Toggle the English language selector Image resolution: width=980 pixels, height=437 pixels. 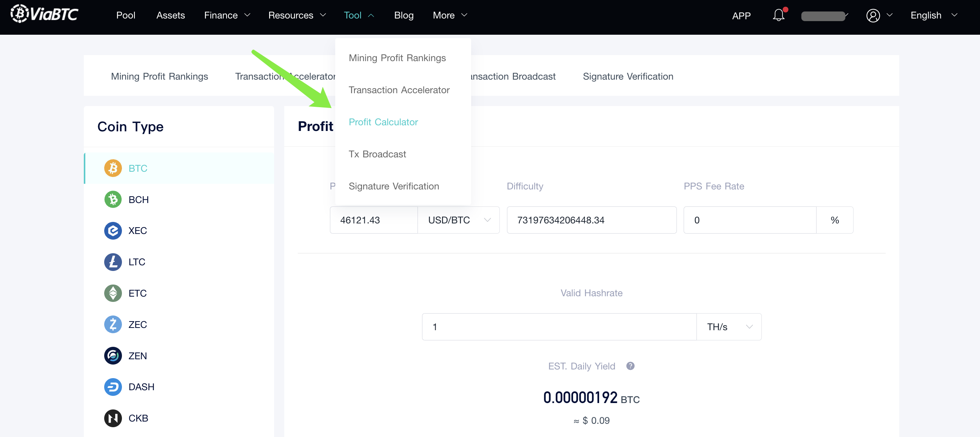click(x=934, y=15)
